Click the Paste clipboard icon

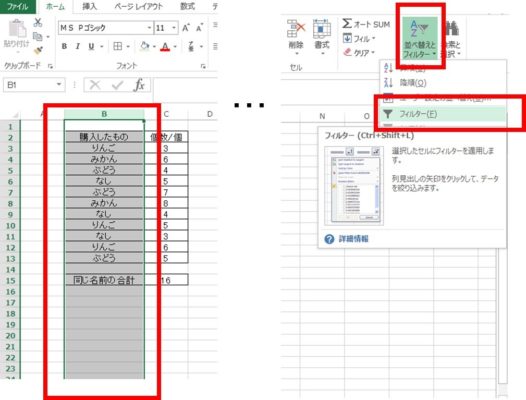pyautogui.click(x=17, y=28)
